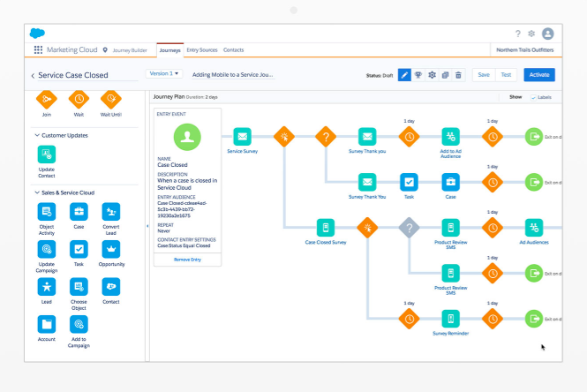587x392 pixels.
Task: Switch to the Journeys tab
Action: click(x=170, y=50)
